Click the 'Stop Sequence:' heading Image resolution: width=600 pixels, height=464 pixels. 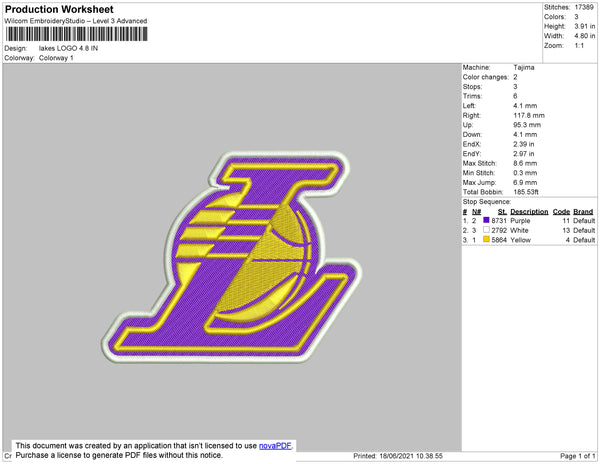pos(486,202)
